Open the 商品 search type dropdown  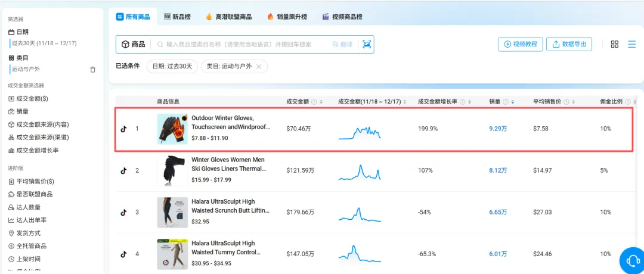134,44
